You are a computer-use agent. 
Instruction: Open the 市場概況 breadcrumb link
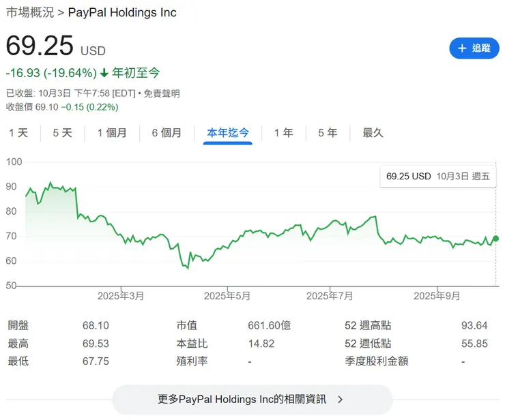click(x=30, y=12)
